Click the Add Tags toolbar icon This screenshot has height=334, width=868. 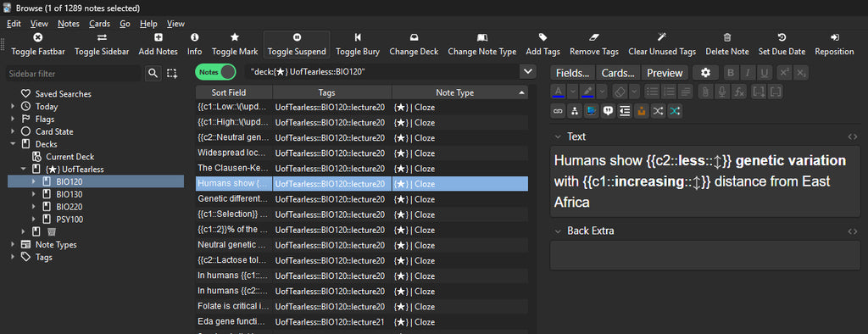click(542, 37)
